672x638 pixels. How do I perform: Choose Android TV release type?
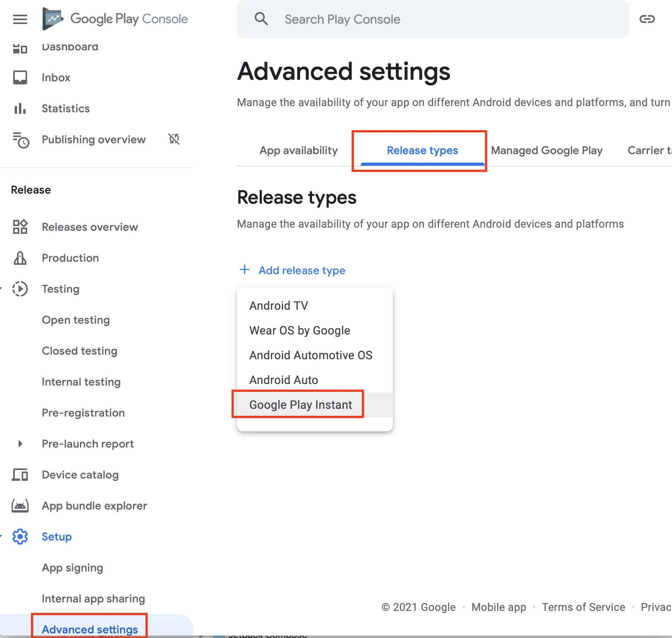click(278, 305)
